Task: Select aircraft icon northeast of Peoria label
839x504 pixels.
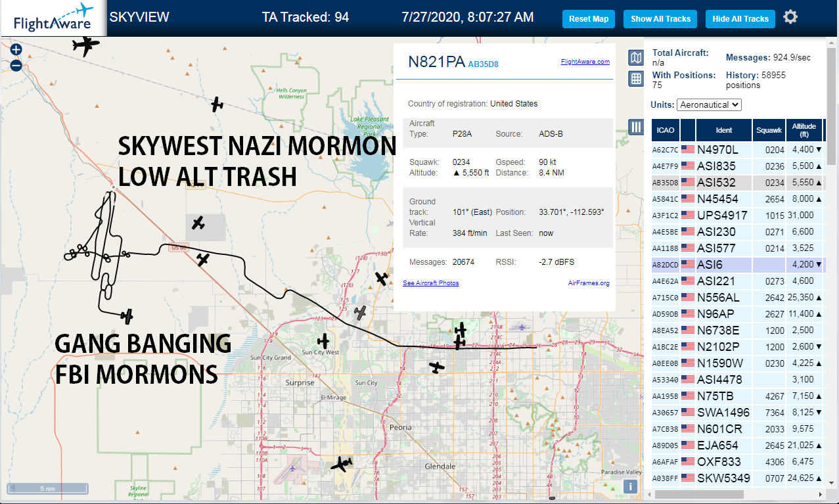Action: click(x=437, y=367)
